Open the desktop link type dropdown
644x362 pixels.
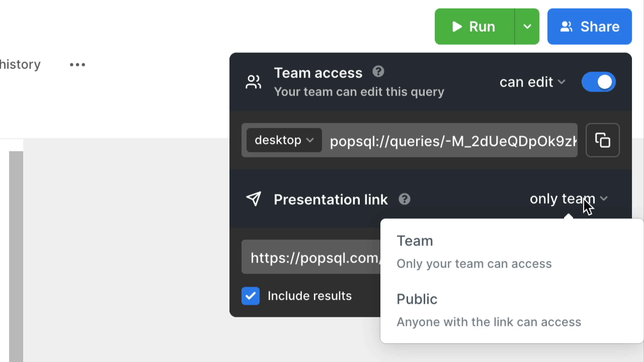pyautogui.click(x=284, y=140)
